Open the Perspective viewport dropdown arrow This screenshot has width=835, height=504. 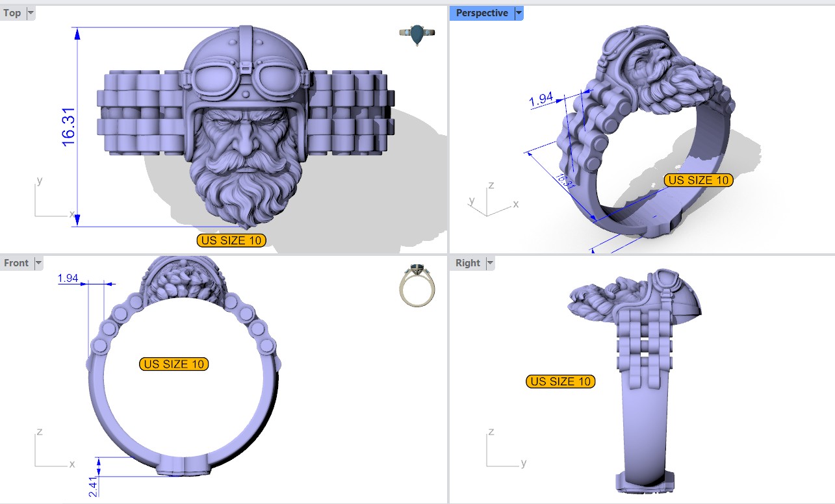click(x=519, y=13)
